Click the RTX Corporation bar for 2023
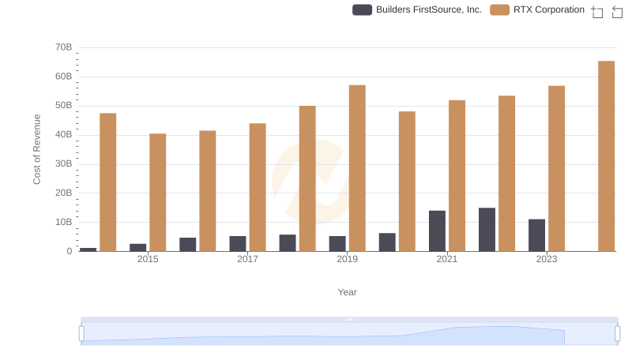Viewport: 632px width, 364px height. pos(557,169)
